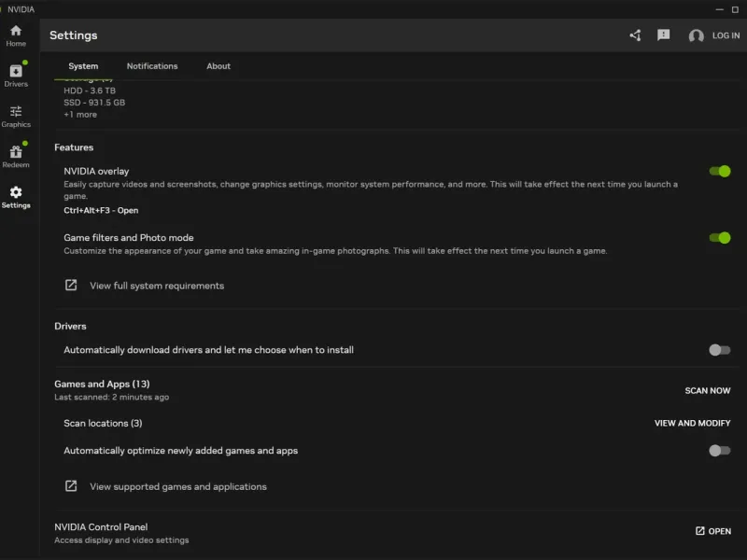Click the Features section heading
Image resolution: width=747 pixels, height=560 pixels.
click(74, 147)
